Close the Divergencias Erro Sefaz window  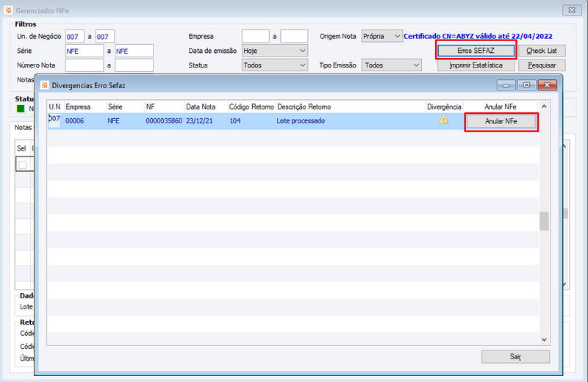[x=547, y=85]
